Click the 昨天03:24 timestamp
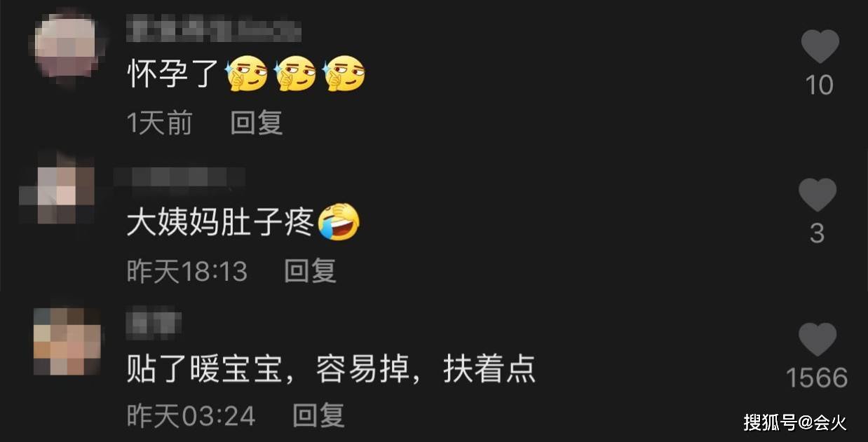 tap(191, 416)
